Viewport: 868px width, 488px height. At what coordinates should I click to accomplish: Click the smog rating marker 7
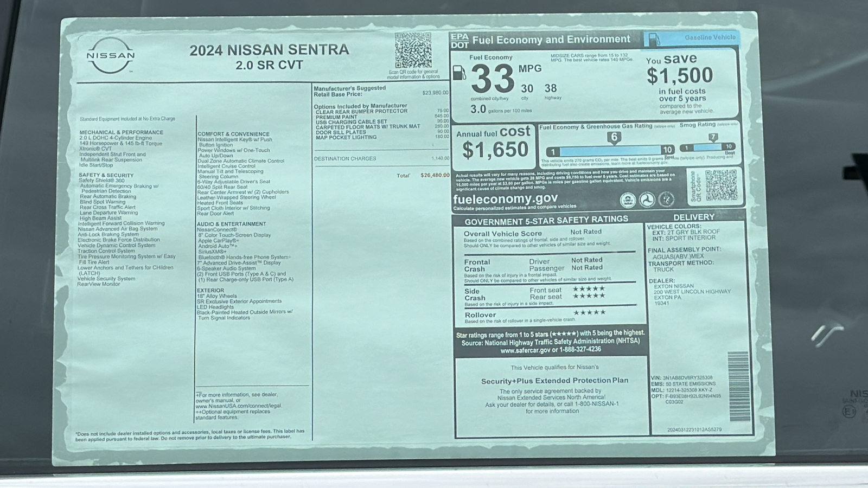click(x=713, y=138)
